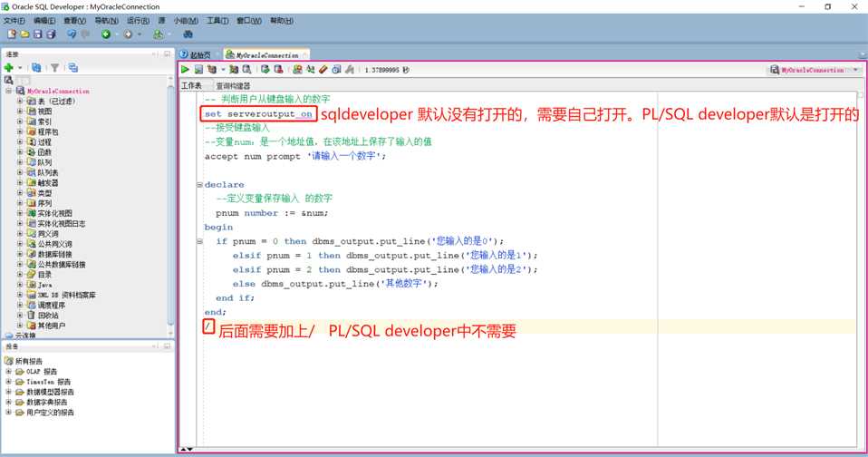Switch to the MyOracleConnection worksheet tab
This screenshot has height=457, width=868.
[x=266, y=54]
